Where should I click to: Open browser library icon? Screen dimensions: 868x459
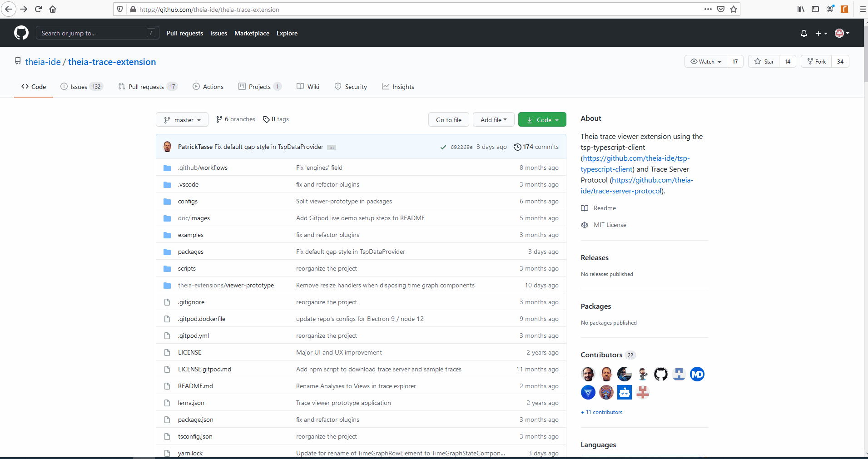click(x=801, y=9)
